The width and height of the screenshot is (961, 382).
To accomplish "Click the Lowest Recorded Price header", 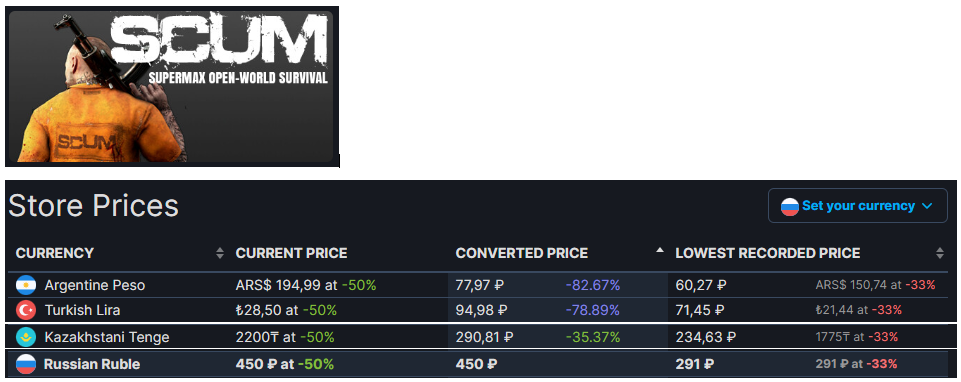I will tap(768, 253).
